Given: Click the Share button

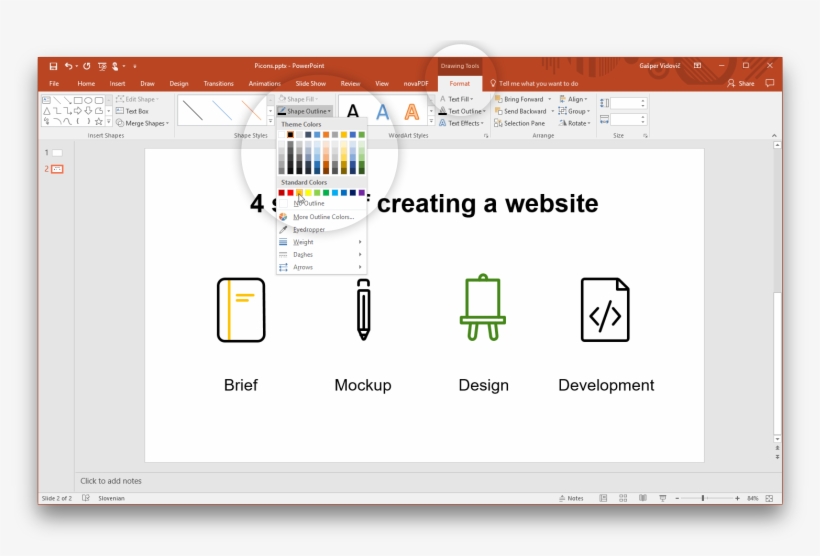Looking at the screenshot, I should click(x=741, y=83).
